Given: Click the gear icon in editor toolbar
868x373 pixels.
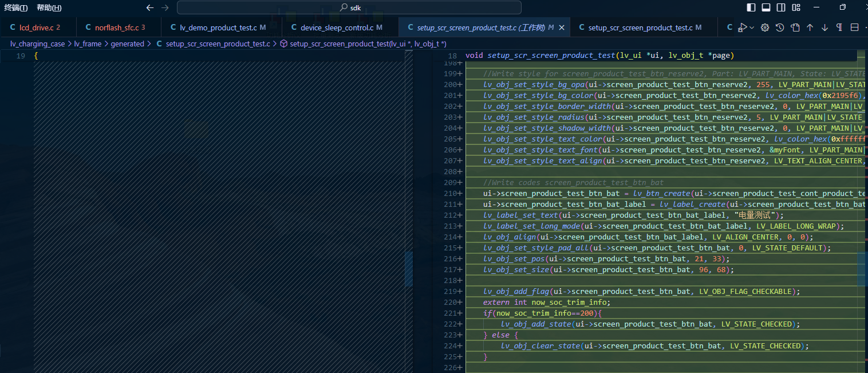Looking at the screenshot, I should pos(765,28).
